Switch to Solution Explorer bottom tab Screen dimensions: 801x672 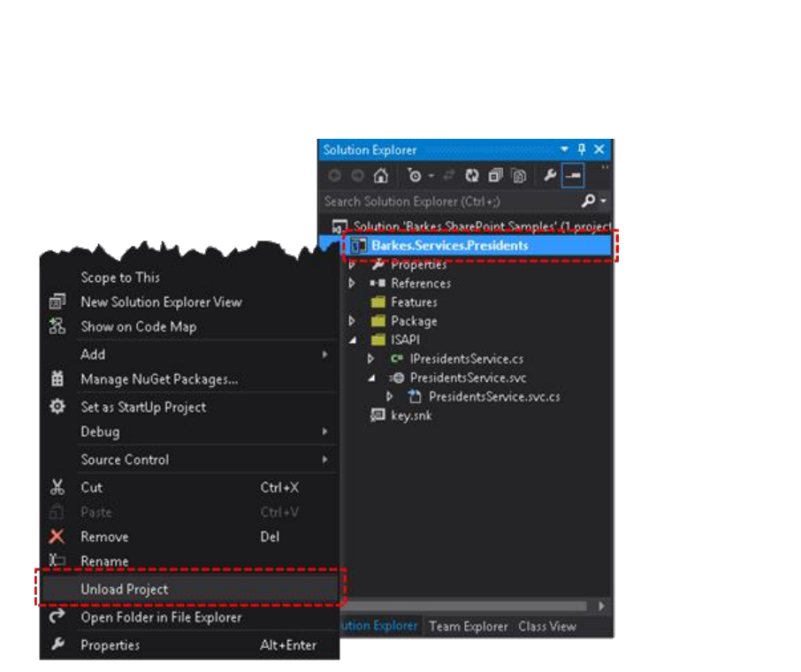379,626
